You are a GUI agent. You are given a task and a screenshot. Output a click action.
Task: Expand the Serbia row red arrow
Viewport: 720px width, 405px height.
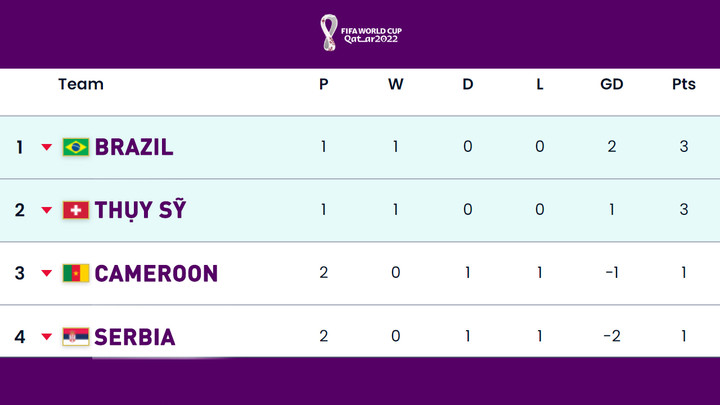point(46,337)
